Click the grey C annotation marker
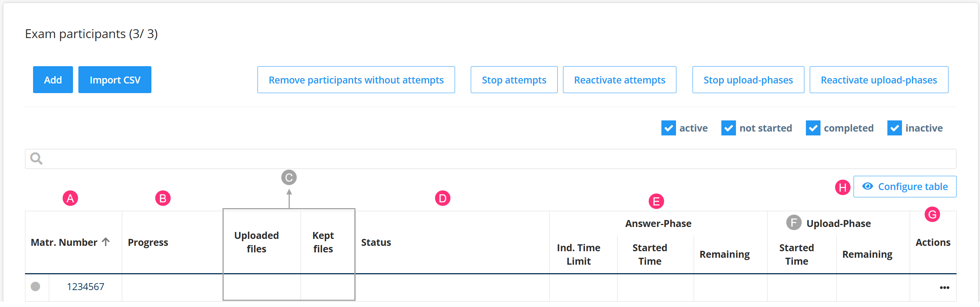Viewport: 980px width, 307px height. click(x=289, y=177)
